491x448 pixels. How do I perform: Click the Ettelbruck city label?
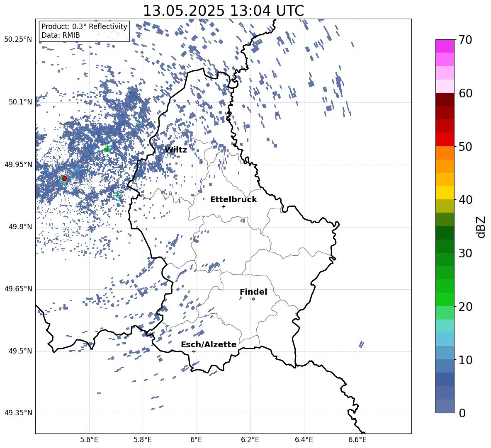click(233, 200)
